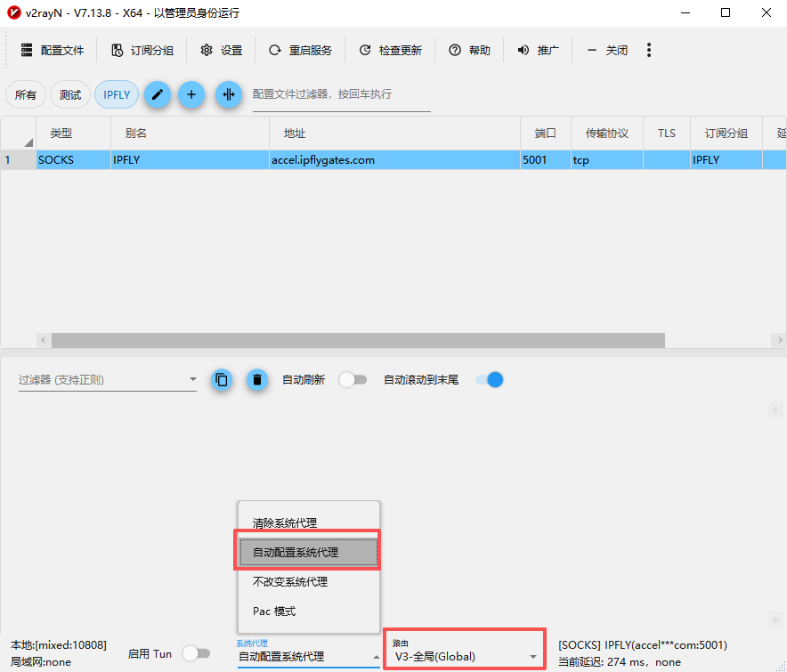Viewport: 787px width, 672px height.
Task: Click the trash clear log icon
Action: (x=257, y=380)
